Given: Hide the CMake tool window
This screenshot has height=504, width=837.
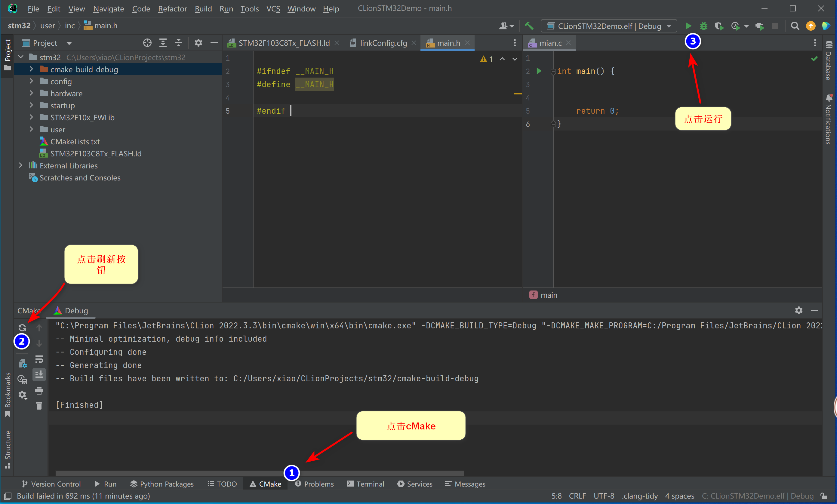Looking at the screenshot, I should (814, 310).
